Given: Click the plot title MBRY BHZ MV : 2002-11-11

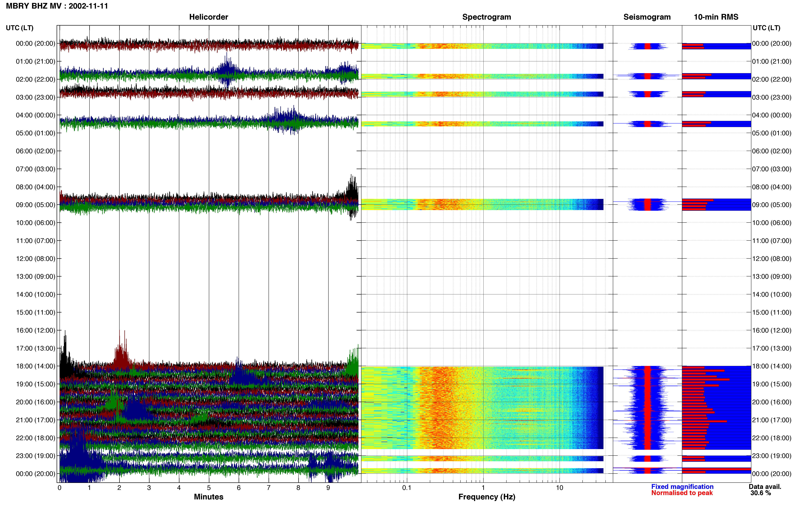Looking at the screenshot, I should 57,6.
